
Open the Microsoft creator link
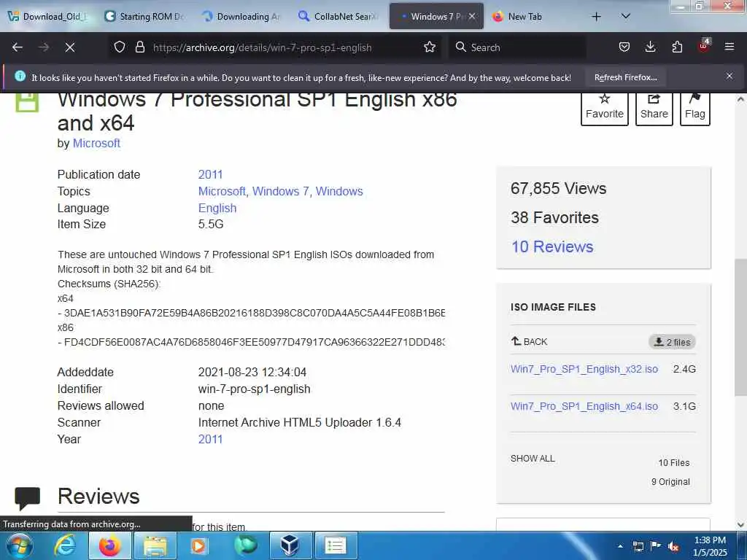point(96,144)
